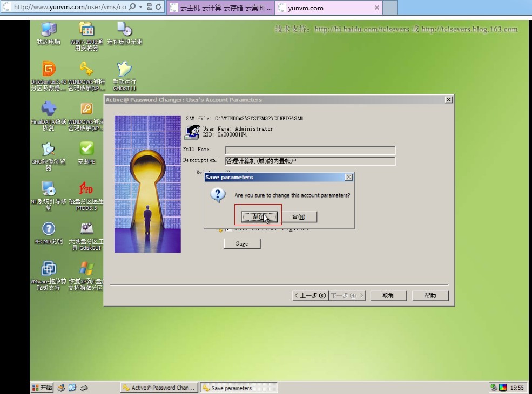
Task: Open address bar autocomplete dropdown arrow
Action: tap(140, 7)
